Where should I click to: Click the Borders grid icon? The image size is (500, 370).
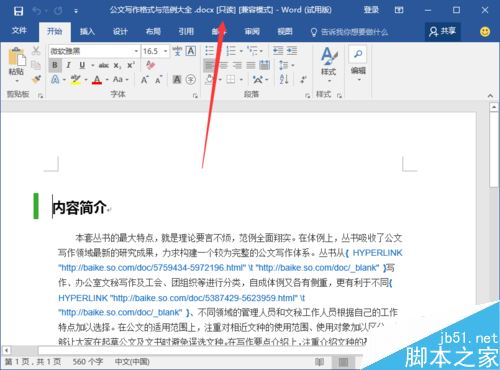(231, 79)
